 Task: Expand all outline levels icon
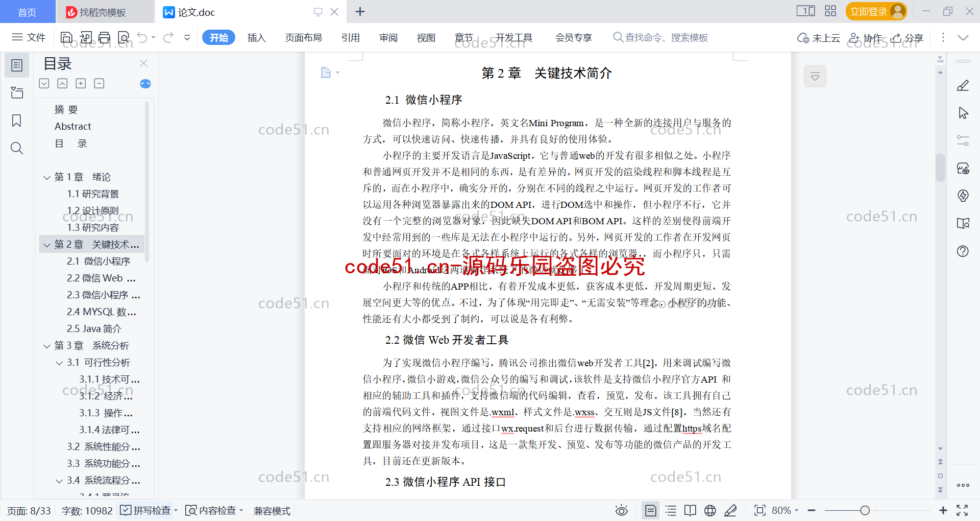click(x=44, y=83)
